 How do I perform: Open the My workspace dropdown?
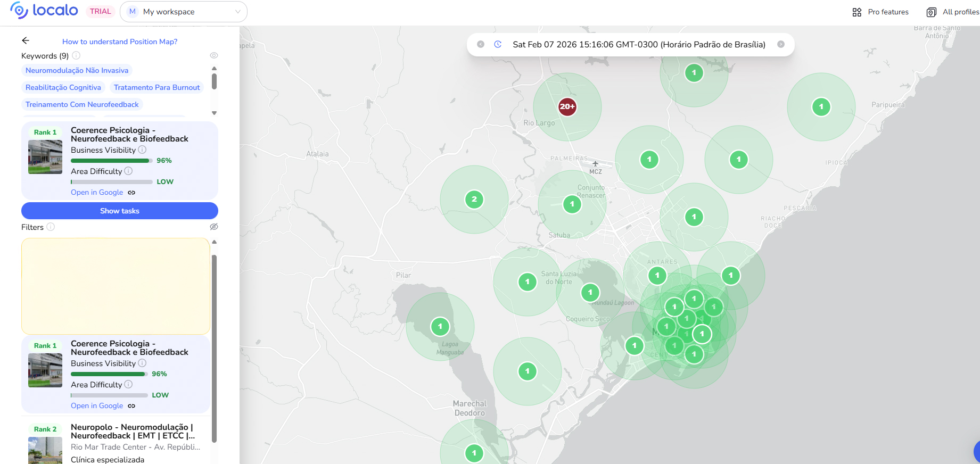pyautogui.click(x=184, y=12)
